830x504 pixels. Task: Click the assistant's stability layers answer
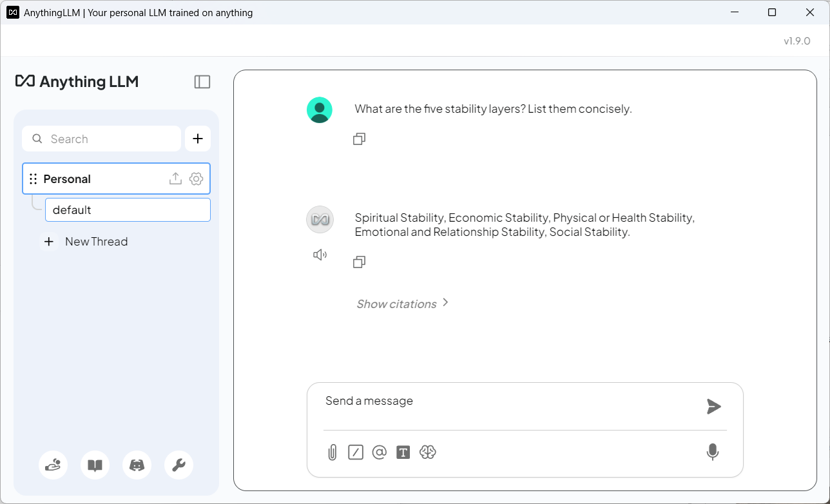pos(525,225)
